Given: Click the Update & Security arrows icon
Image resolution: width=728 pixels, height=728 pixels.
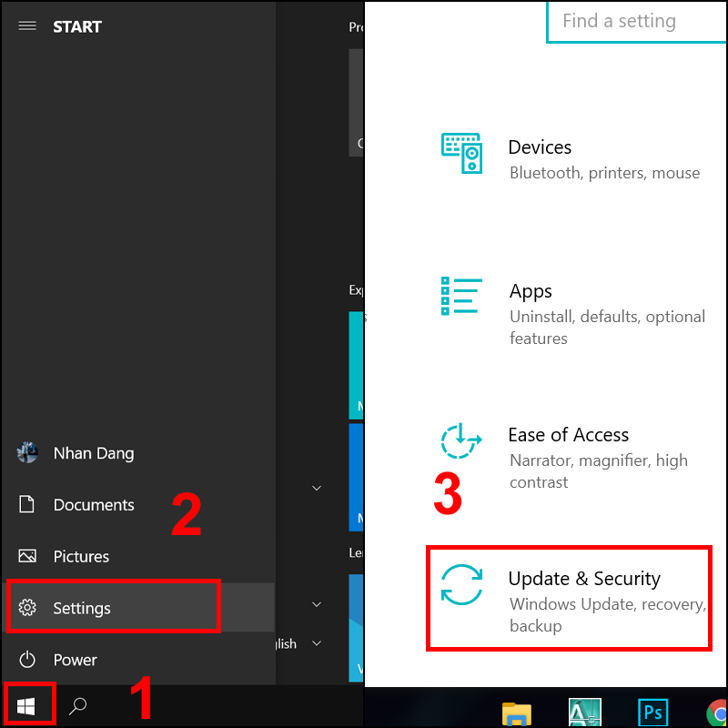Looking at the screenshot, I should coord(461,584).
